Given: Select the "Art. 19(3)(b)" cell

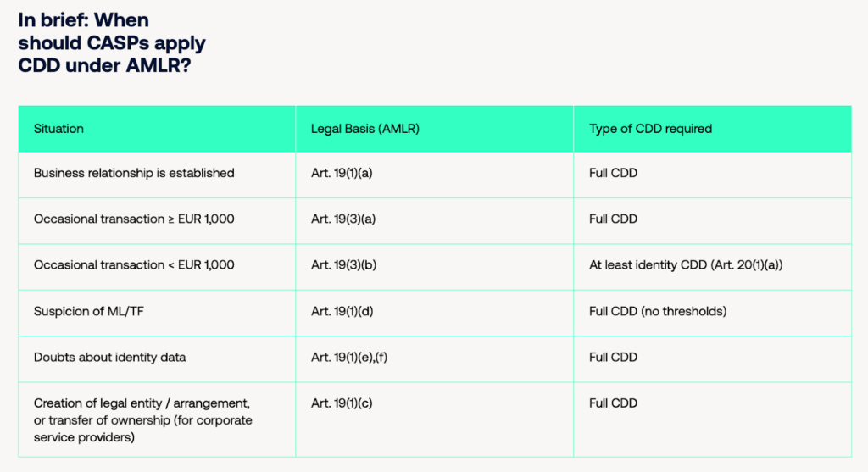Looking at the screenshot, I should [x=343, y=265].
